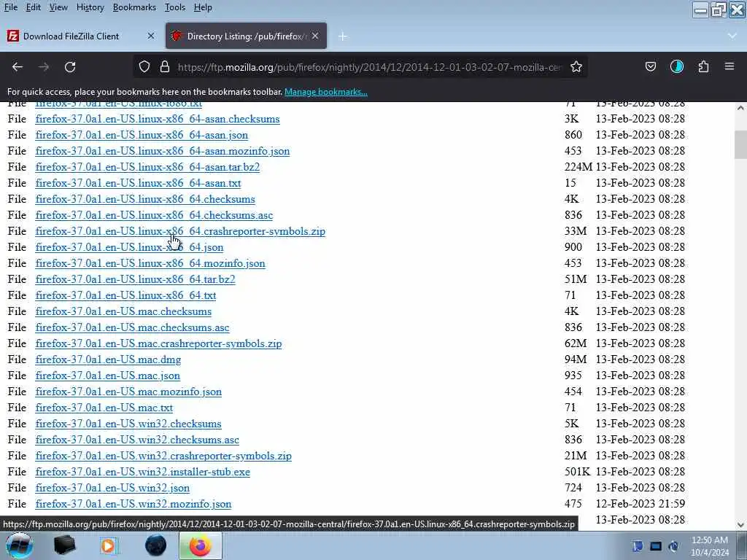Open the Firefox account profile icon
Screen dimensions: 747x560
point(677,67)
